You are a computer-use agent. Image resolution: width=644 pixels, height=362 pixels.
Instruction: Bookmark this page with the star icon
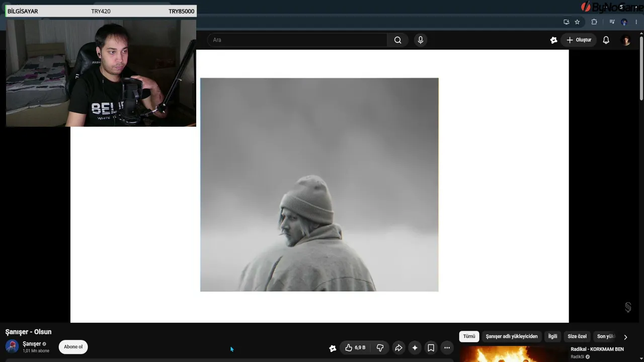pyautogui.click(x=577, y=22)
